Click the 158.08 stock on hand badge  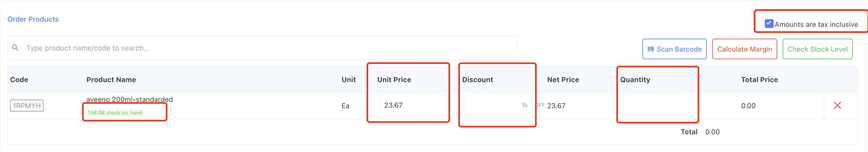115,113
